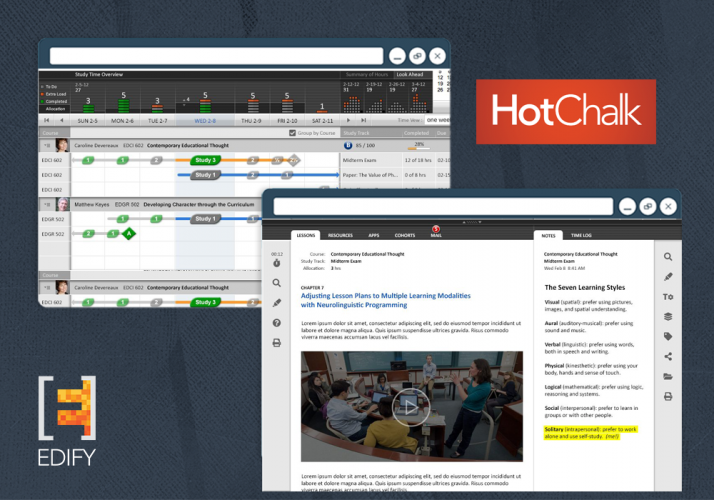Share the note via share icon
714x500 pixels.
(668, 357)
